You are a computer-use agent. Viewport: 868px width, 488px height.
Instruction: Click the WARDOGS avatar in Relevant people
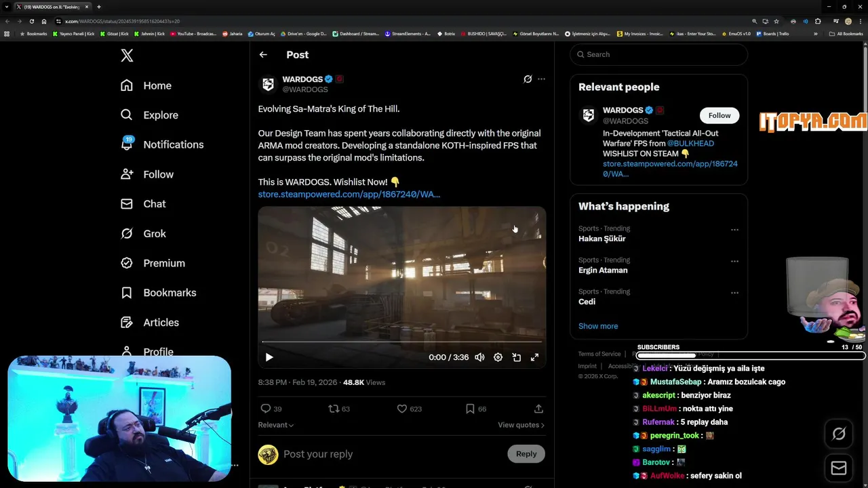point(588,115)
